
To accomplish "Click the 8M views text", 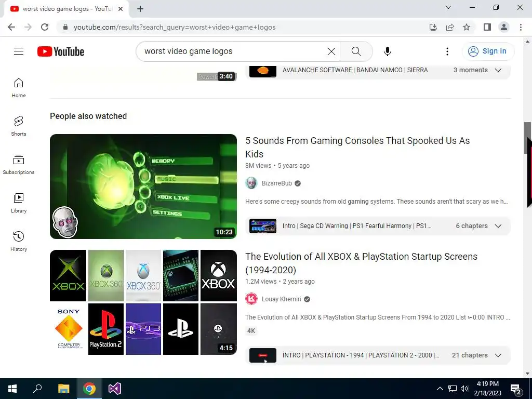I will point(258,166).
